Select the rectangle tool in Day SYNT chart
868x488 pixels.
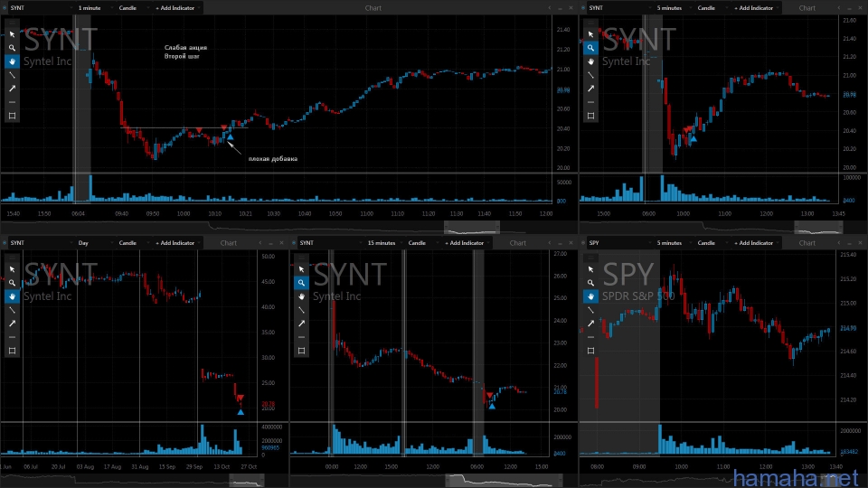pos(12,351)
